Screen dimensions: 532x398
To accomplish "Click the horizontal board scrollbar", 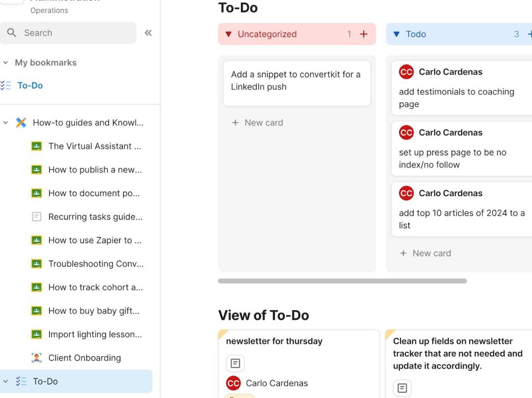I will [x=342, y=281].
